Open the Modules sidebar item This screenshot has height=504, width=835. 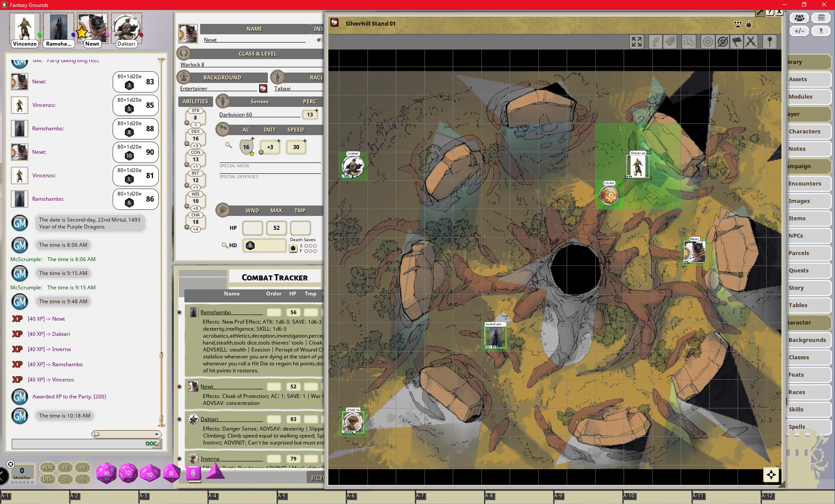click(x=808, y=96)
